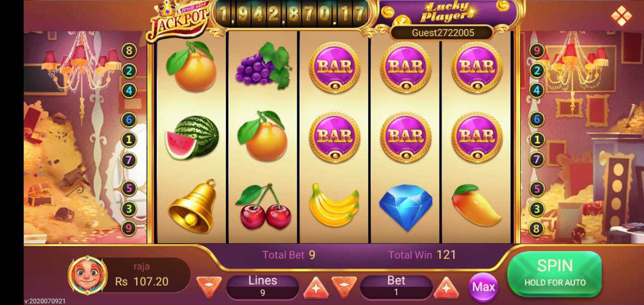Viewport: 644px width, 305px height.
Task: Select the watermelon symbol on reel one
Action: [192, 137]
